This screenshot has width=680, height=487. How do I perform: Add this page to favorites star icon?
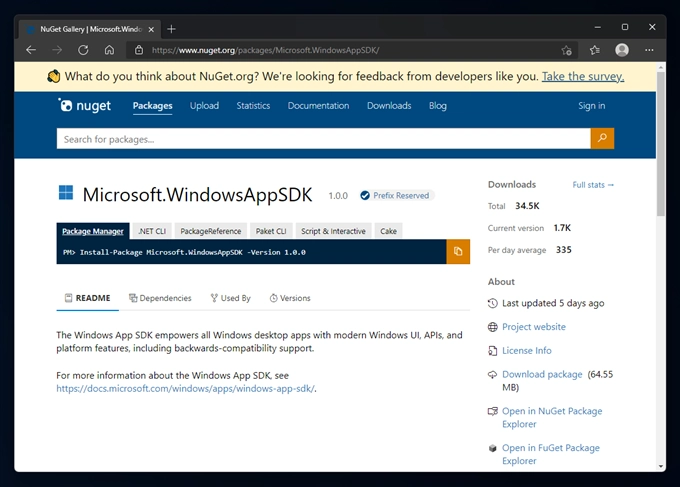point(566,50)
